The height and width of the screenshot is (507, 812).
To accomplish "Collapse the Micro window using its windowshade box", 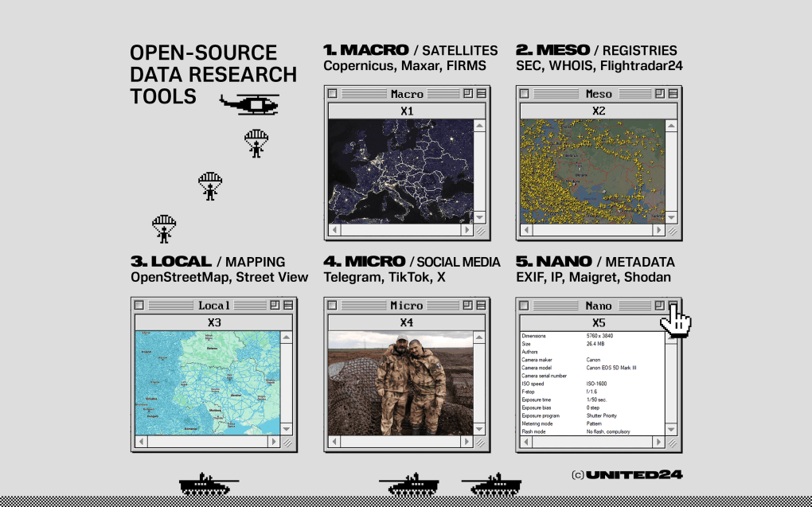I will [x=481, y=305].
